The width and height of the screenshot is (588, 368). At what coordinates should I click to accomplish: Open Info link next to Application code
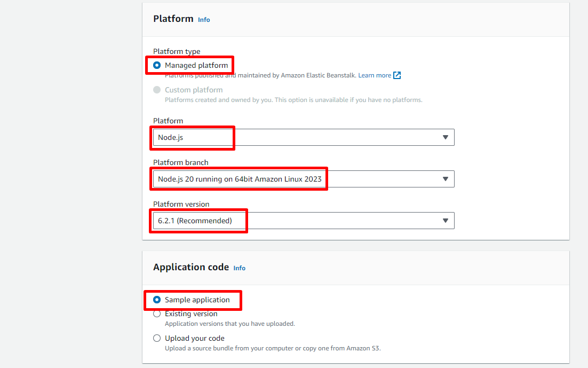click(240, 268)
